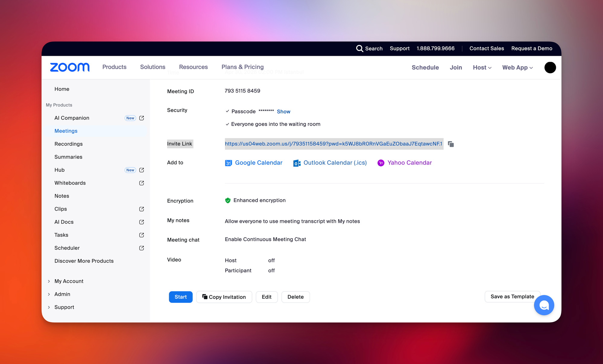Open the Host dropdown menu
This screenshot has width=603, height=364.
(x=482, y=68)
